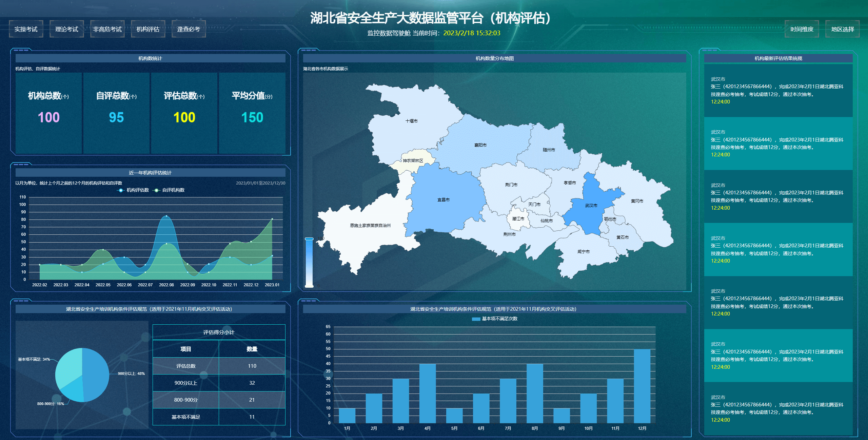This screenshot has height=440, width=868.
Task: Click 潜江市 on the map
Action: (518, 218)
